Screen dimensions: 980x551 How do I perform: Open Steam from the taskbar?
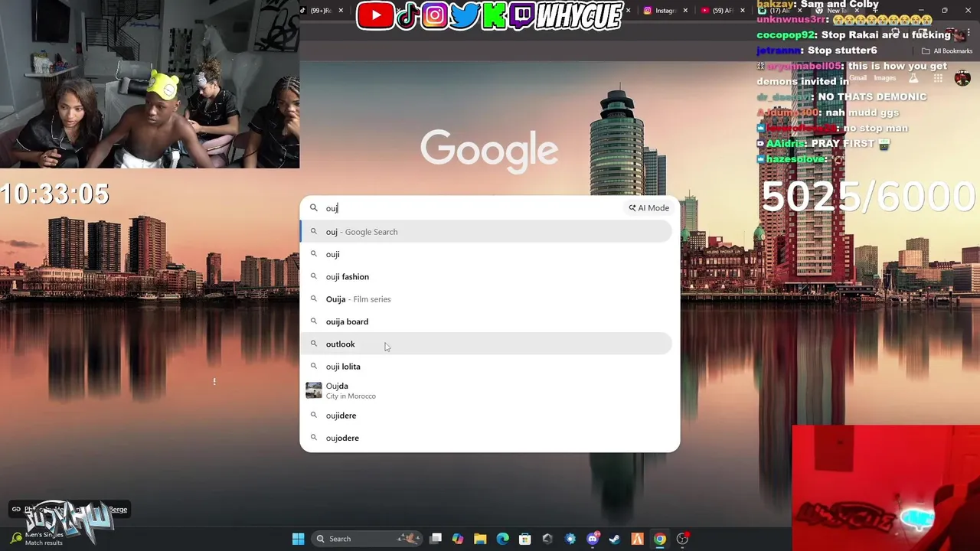[615, 539]
